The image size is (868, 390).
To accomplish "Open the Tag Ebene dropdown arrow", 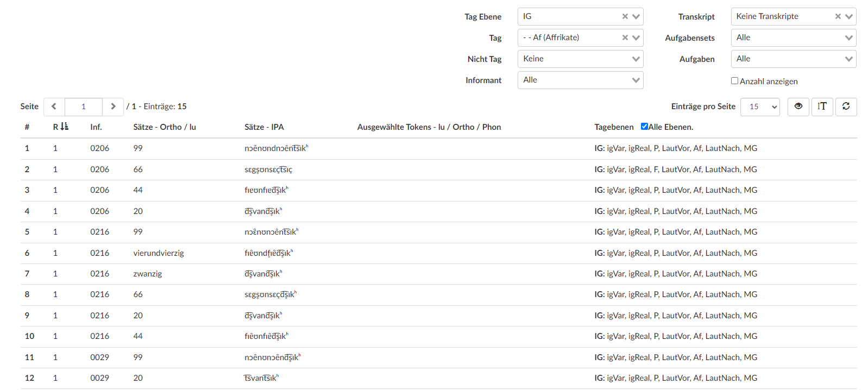I will click(x=636, y=17).
